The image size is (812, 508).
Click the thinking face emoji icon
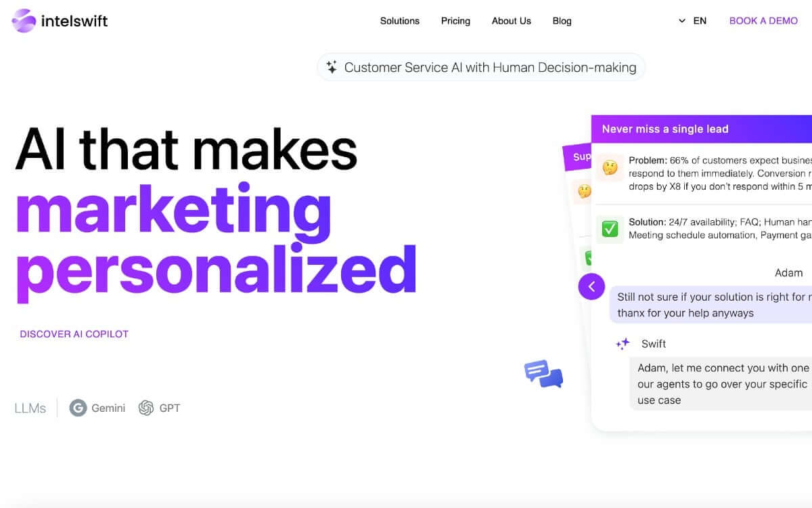tap(610, 167)
